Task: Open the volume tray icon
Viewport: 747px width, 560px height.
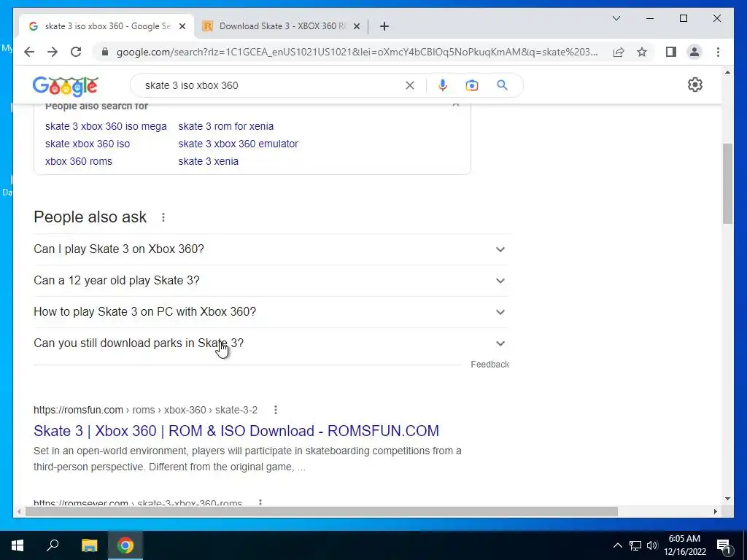Action: (652, 545)
